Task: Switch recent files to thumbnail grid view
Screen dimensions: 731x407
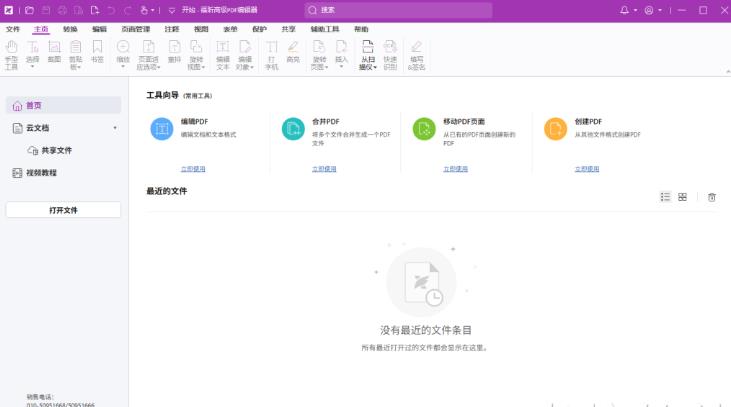Action: pyautogui.click(x=682, y=197)
